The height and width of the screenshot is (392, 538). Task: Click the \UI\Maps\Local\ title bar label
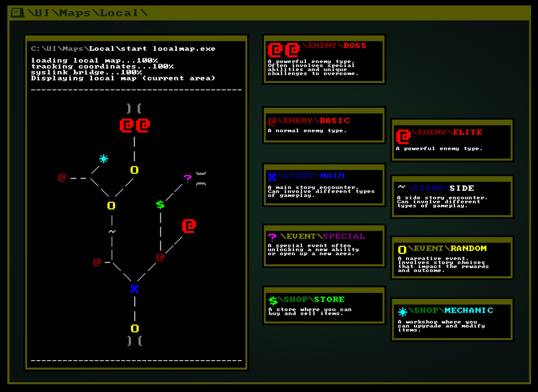tap(88, 13)
